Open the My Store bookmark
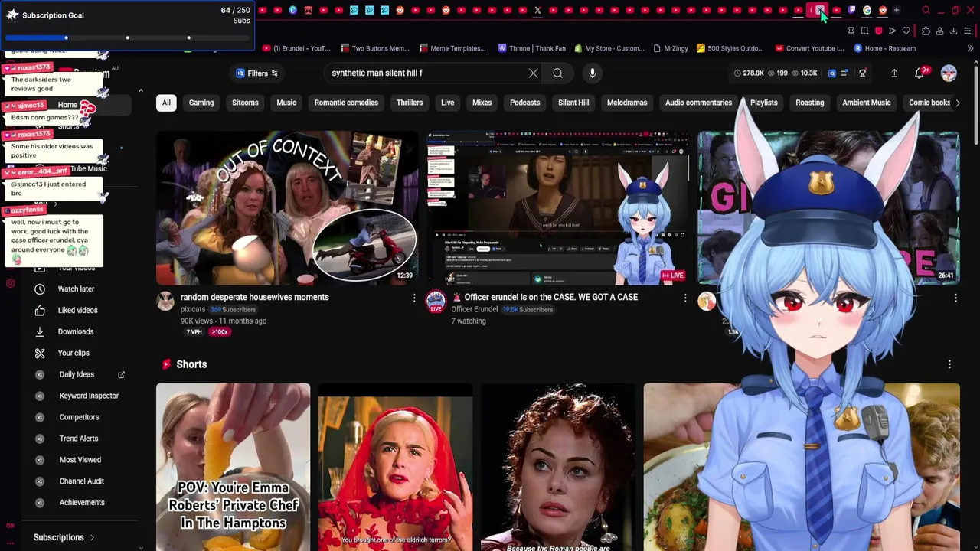 [x=609, y=48]
